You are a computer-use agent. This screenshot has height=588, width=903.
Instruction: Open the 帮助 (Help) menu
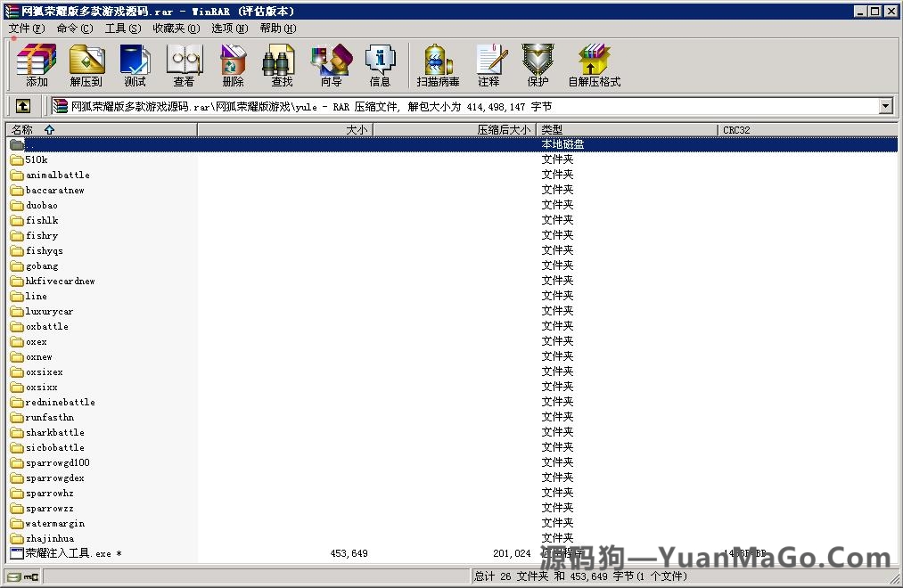pyautogui.click(x=276, y=28)
